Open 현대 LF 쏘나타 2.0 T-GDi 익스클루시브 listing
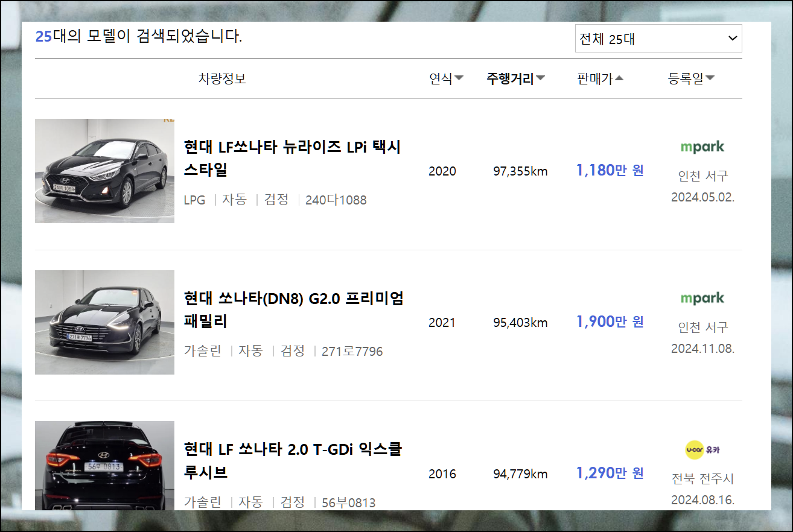The image size is (793, 532). point(293,461)
